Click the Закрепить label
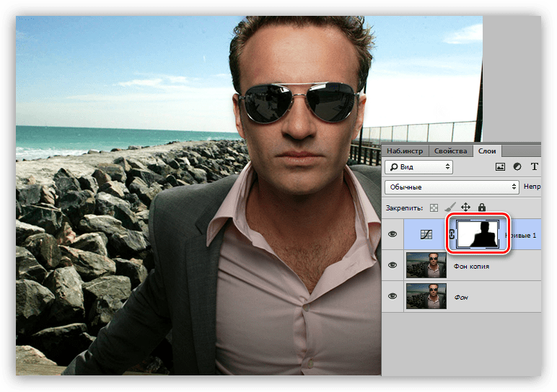557x392 pixels. [x=405, y=208]
